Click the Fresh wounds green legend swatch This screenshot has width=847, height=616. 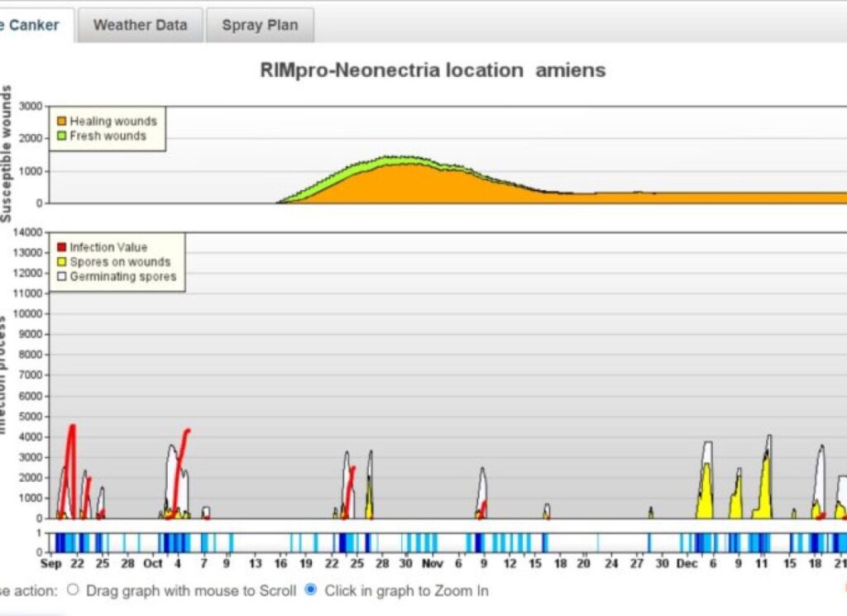(61, 136)
